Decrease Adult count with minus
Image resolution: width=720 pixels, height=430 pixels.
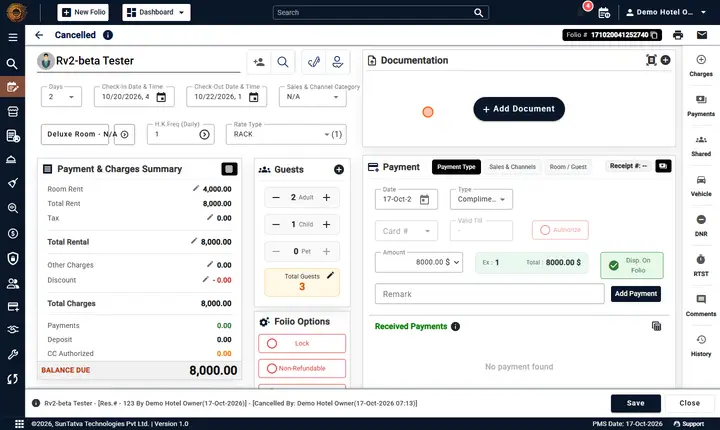pyautogui.click(x=276, y=198)
